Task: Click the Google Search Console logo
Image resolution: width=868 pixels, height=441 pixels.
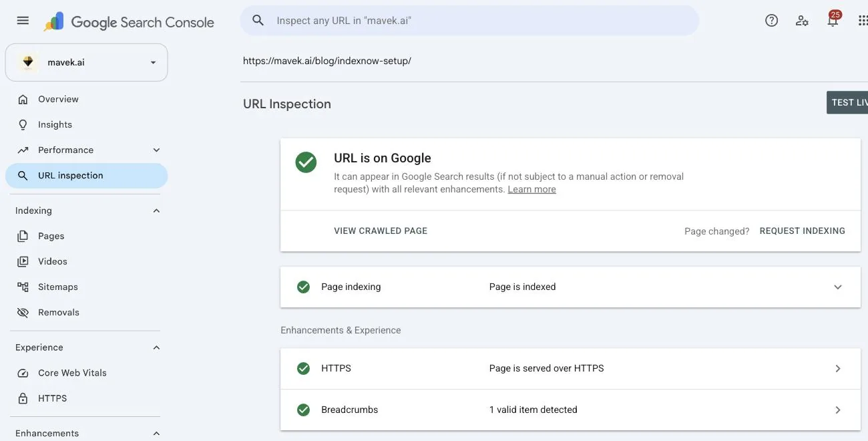Action: click(x=129, y=21)
